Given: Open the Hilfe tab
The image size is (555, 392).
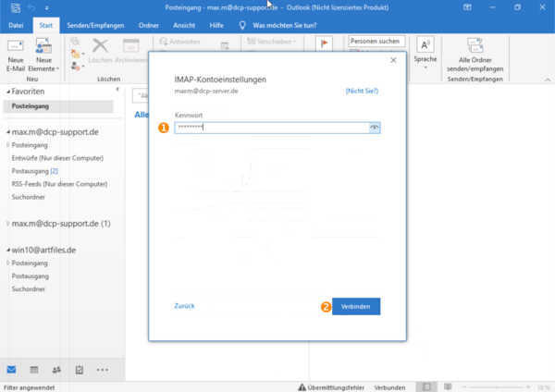Looking at the screenshot, I should coord(216,26).
